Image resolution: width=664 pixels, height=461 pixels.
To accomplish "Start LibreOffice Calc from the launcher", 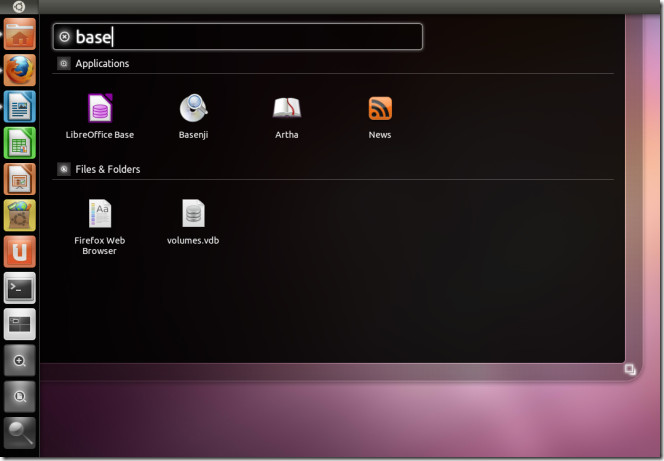I will click(20, 142).
